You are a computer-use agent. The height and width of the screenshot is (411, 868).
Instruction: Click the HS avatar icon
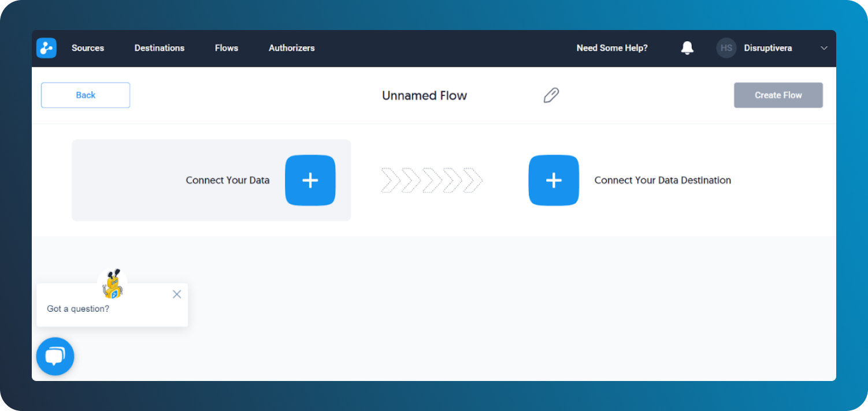[x=726, y=48]
